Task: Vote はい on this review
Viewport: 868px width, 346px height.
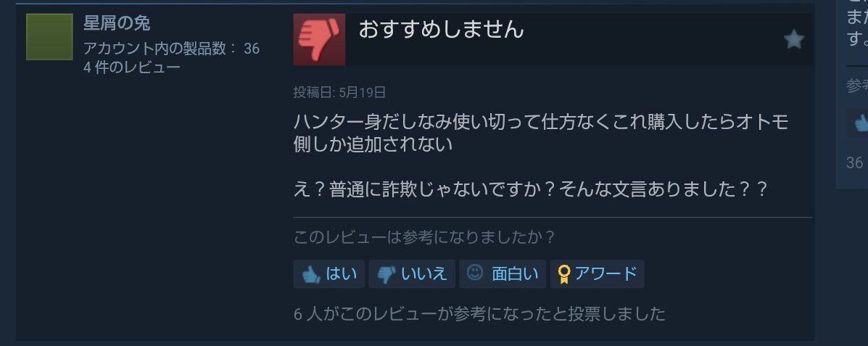Action: (328, 274)
